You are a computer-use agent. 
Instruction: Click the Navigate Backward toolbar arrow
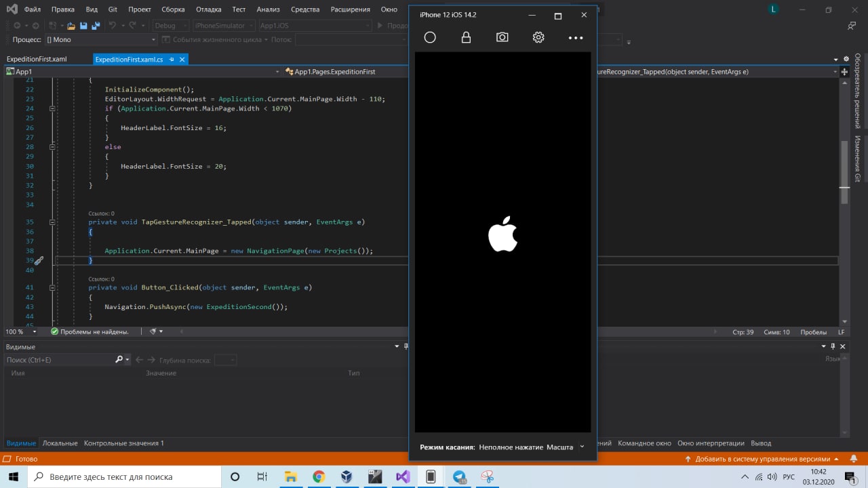coord(17,26)
